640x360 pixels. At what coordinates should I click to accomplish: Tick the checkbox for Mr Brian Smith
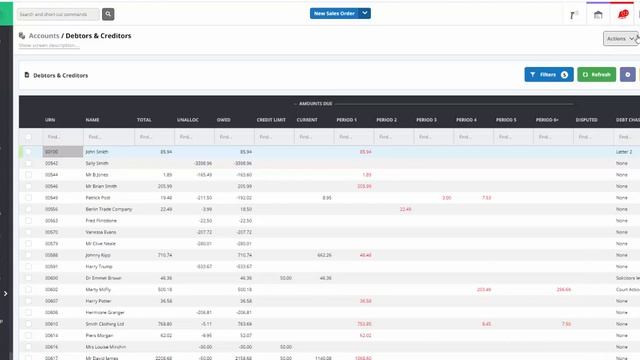pos(28,186)
